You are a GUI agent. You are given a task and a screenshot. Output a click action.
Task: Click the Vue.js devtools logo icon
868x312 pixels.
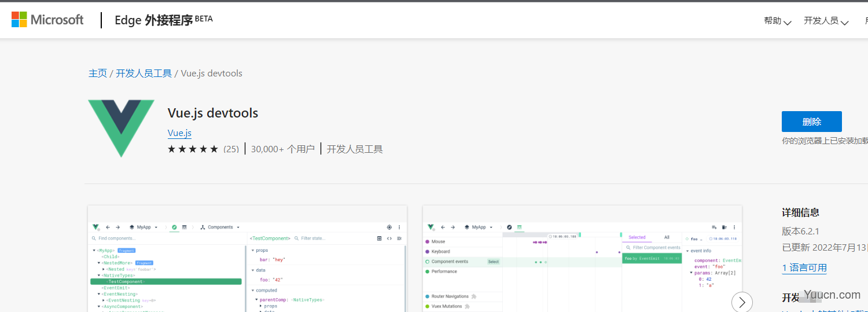pyautogui.click(x=121, y=128)
